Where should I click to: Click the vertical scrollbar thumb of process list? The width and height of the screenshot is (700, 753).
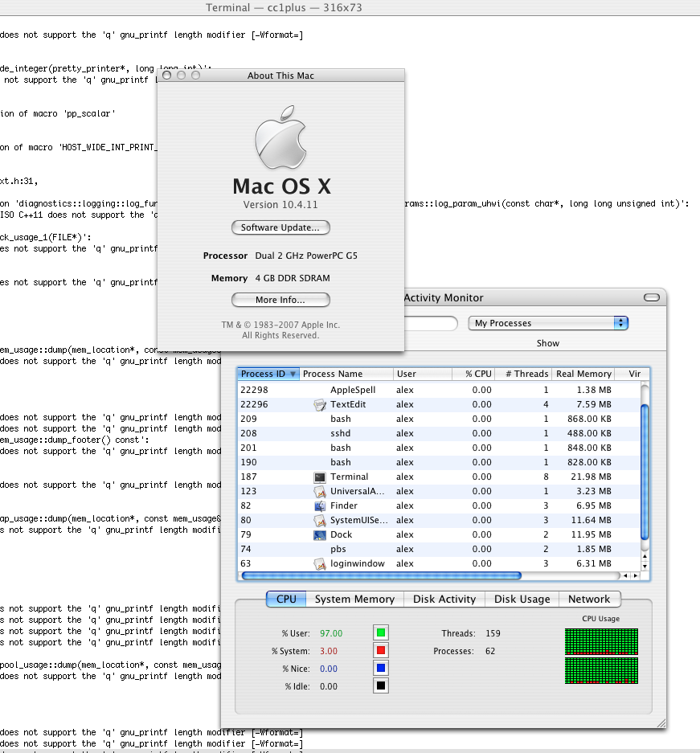click(x=645, y=472)
